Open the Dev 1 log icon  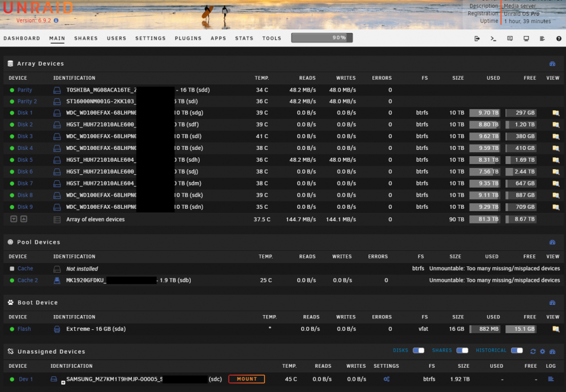(551, 379)
